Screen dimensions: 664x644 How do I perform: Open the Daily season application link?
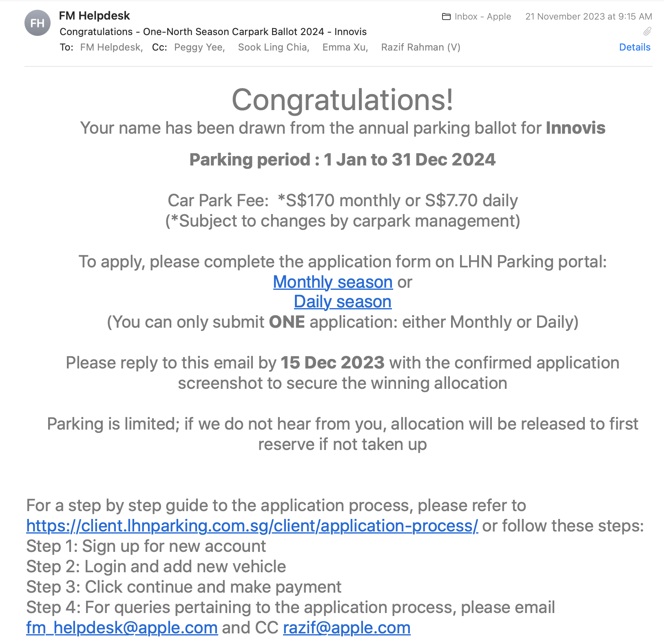coord(343,302)
